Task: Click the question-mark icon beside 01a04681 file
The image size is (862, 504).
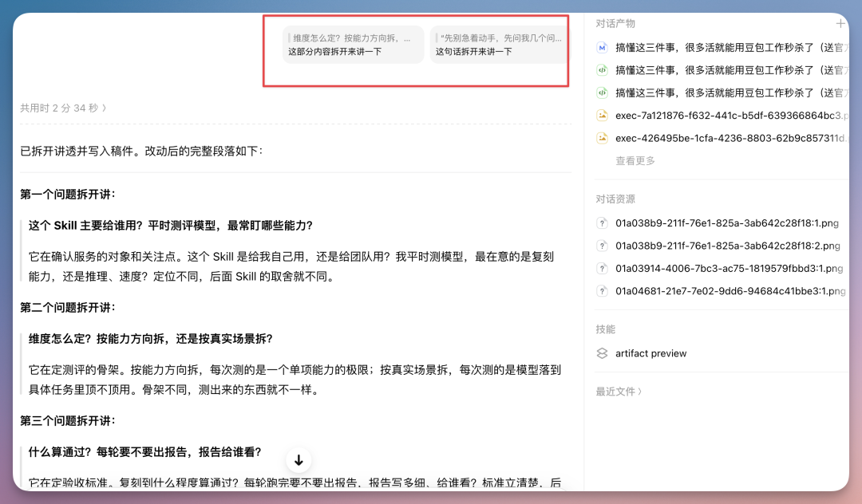Action: (602, 291)
